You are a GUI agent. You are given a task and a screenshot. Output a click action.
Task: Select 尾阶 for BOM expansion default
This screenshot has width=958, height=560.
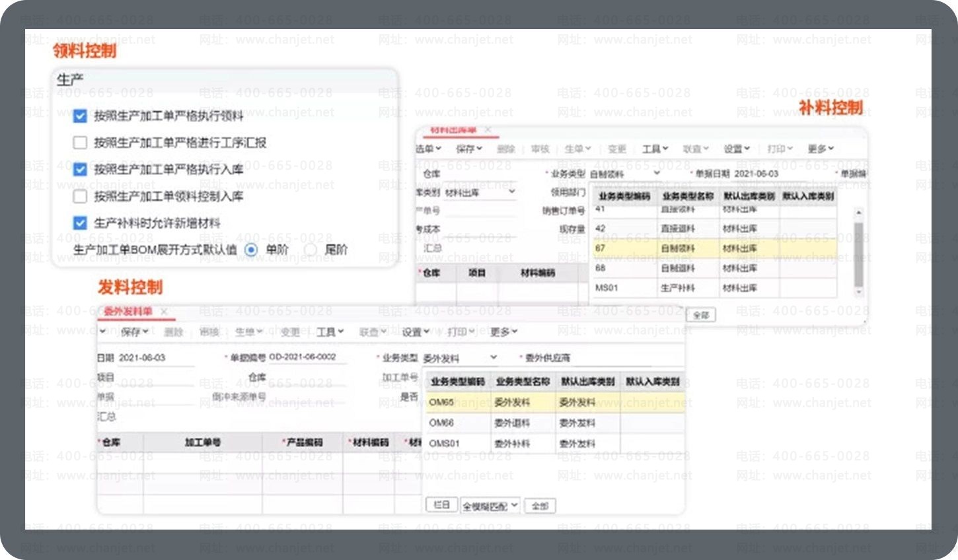coord(311,250)
